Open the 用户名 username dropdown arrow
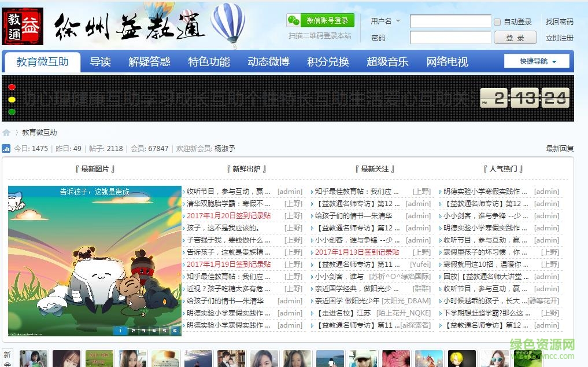The height and width of the screenshot is (367, 588). 398,21
